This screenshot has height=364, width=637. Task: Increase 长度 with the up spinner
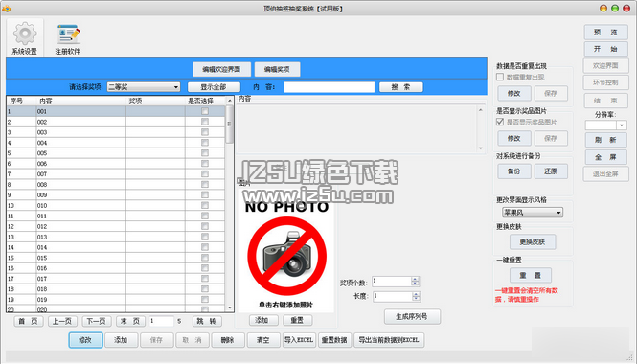(x=416, y=294)
